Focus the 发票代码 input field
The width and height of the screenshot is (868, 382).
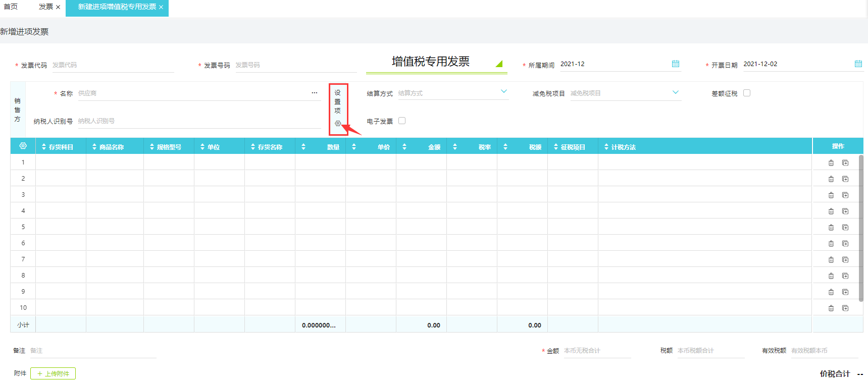coord(112,65)
